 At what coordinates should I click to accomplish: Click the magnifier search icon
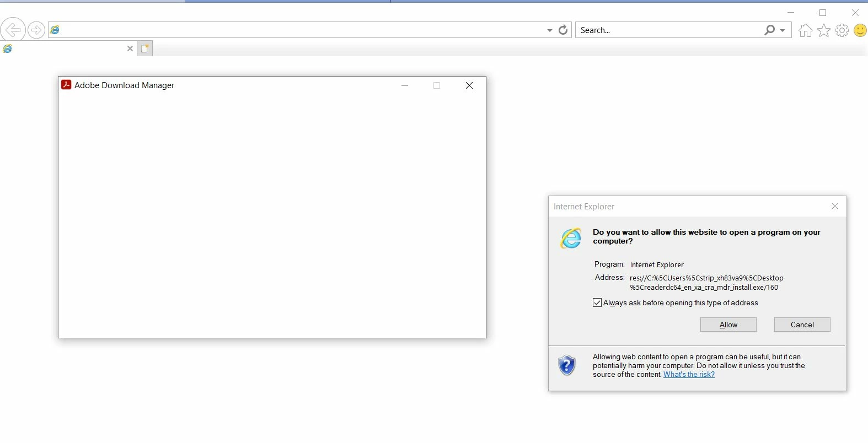pos(769,30)
